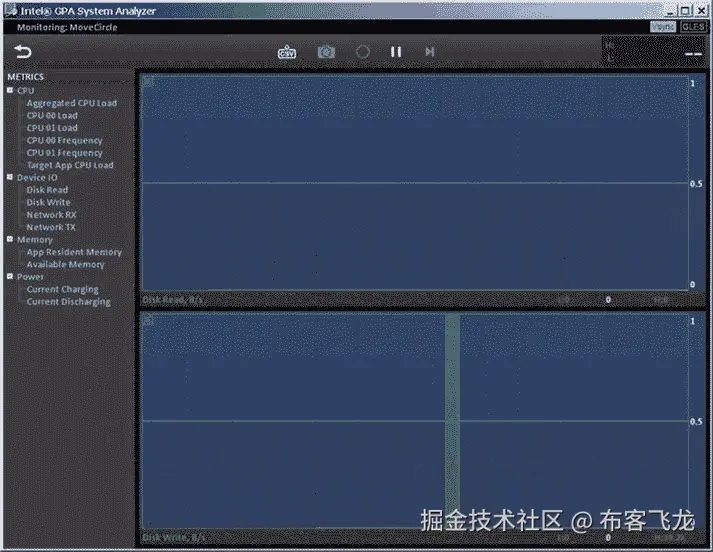Click the circular record icon
Screen dimensions: 713x552
pyautogui.click(x=362, y=52)
